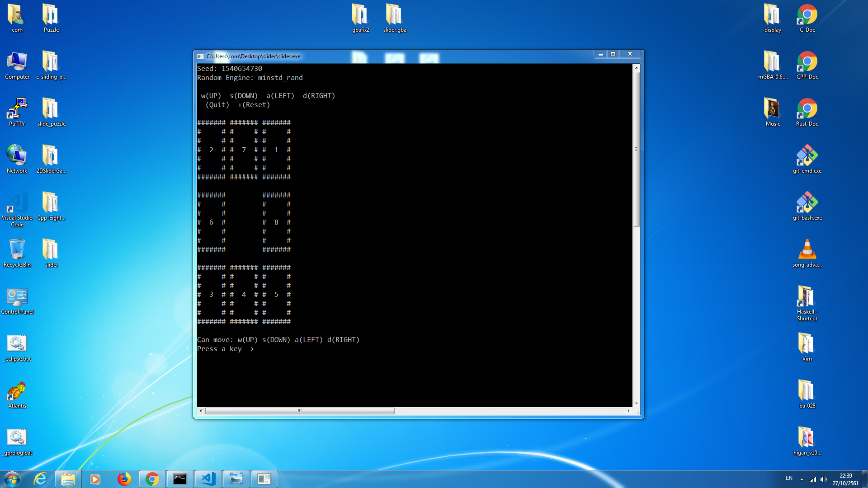Click console scrollbar down arrow
868x488 pixels.
click(x=637, y=403)
